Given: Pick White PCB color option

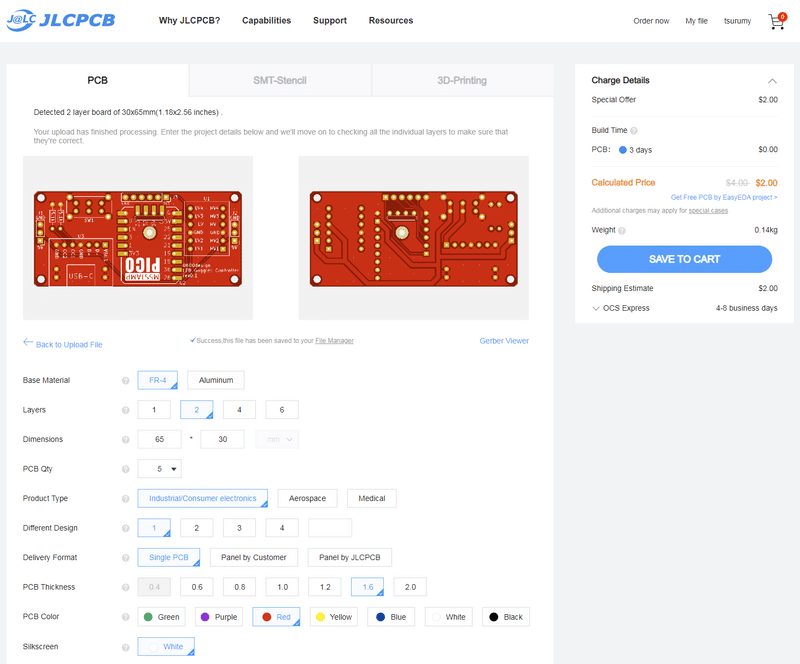Looking at the screenshot, I should [x=448, y=617].
